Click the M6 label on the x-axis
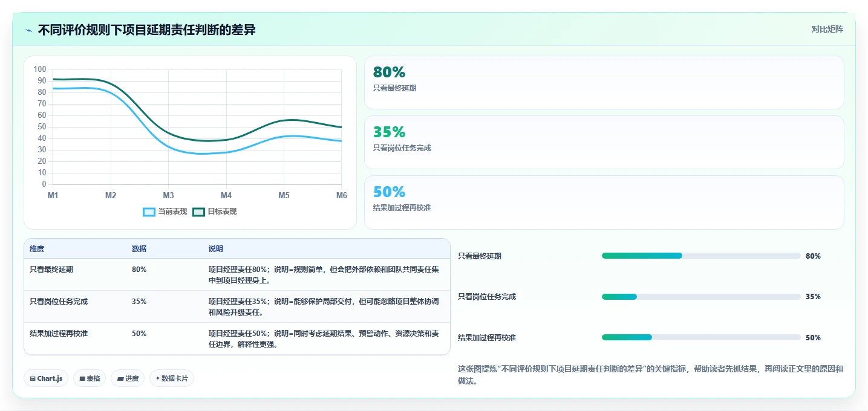 pos(342,195)
